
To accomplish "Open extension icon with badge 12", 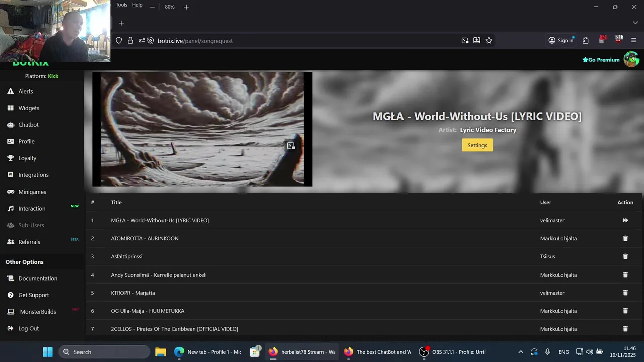I will click(x=602, y=40).
